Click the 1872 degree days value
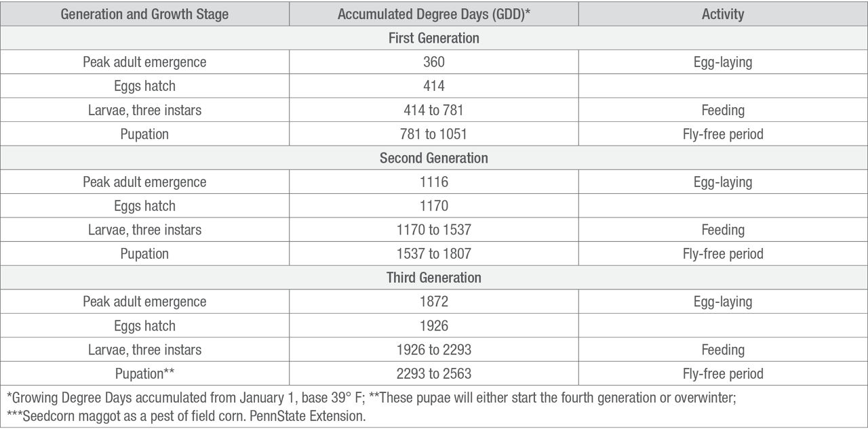Image resolution: width=868 pixels, height=433 pixels. (x=433, y=302)
